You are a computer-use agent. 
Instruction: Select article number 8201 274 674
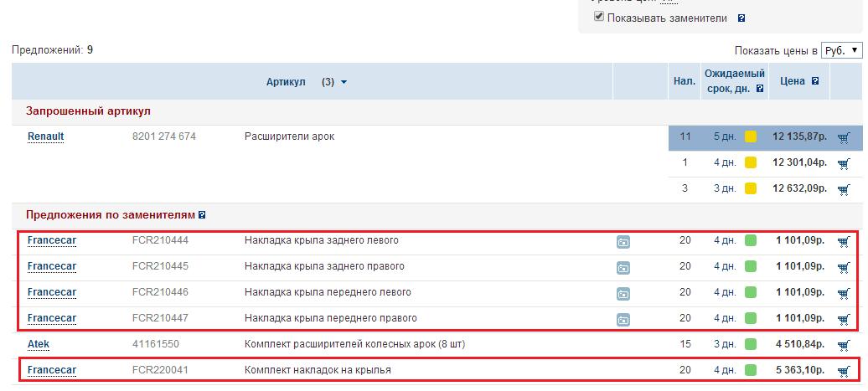(x=164, y=136)
